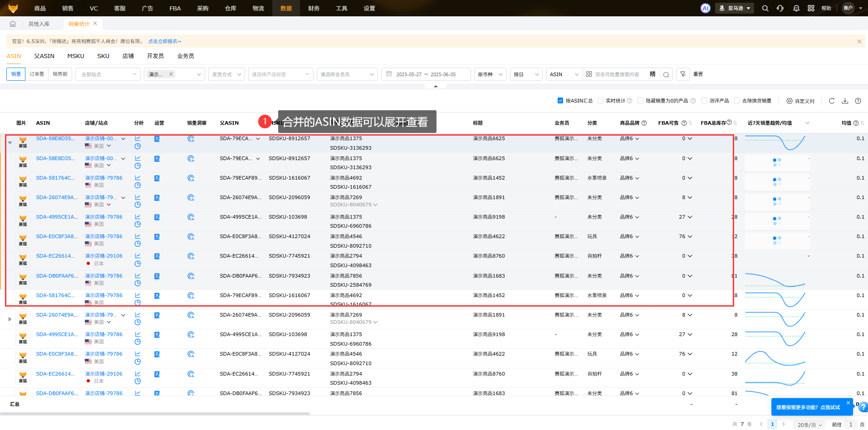
Task: Click line chart analysis icon in first row
Action: coord(137,138)
